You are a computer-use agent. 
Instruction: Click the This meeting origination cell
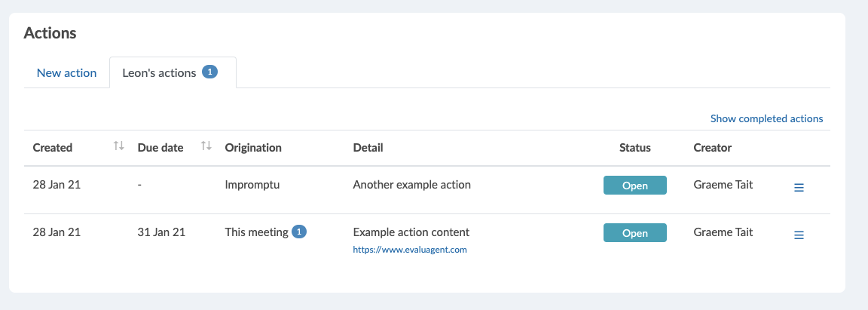pos(256,232)
